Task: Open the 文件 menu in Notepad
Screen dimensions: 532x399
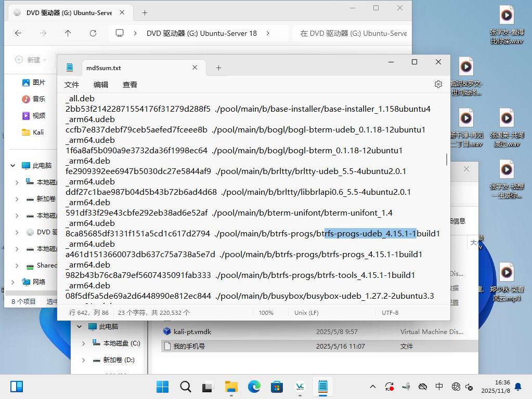Action: 72,84
